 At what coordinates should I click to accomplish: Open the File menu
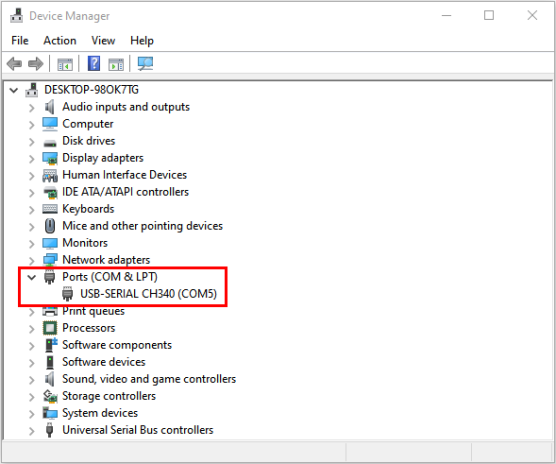click(20, 40)
